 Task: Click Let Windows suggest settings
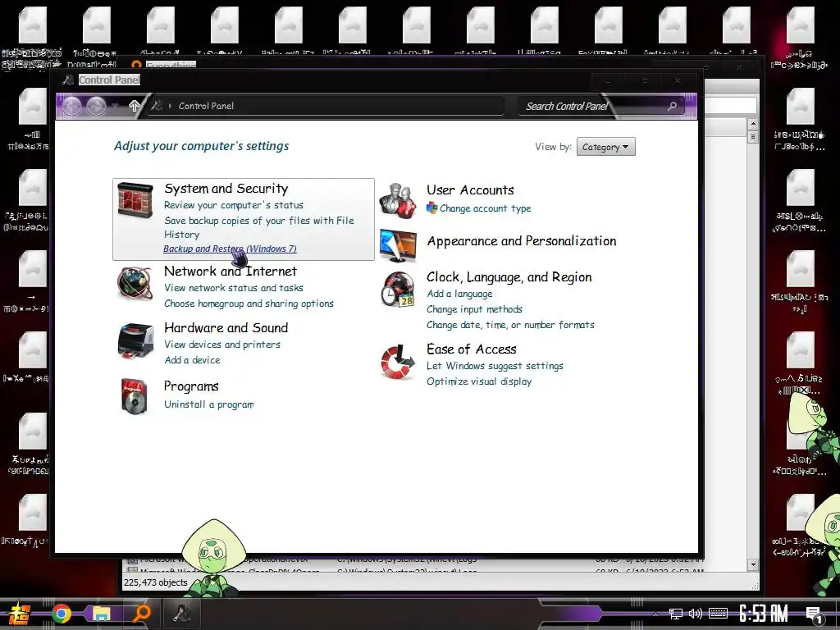(495, 366)
